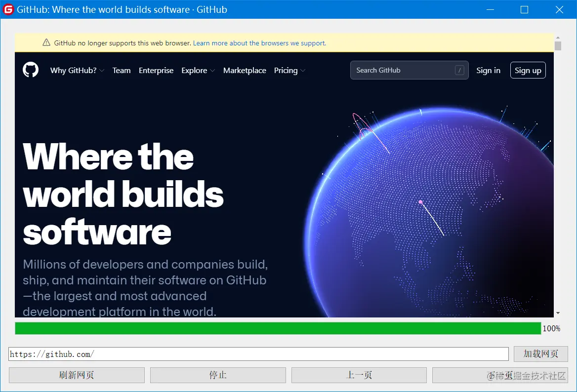Click the GitHub Octocat logo
Screen dimensions: 577x392
pyautogui.click(x=31, y=70)
